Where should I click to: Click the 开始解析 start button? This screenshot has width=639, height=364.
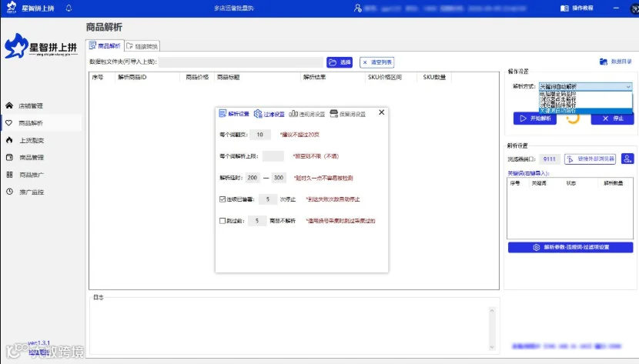point(534,119)
